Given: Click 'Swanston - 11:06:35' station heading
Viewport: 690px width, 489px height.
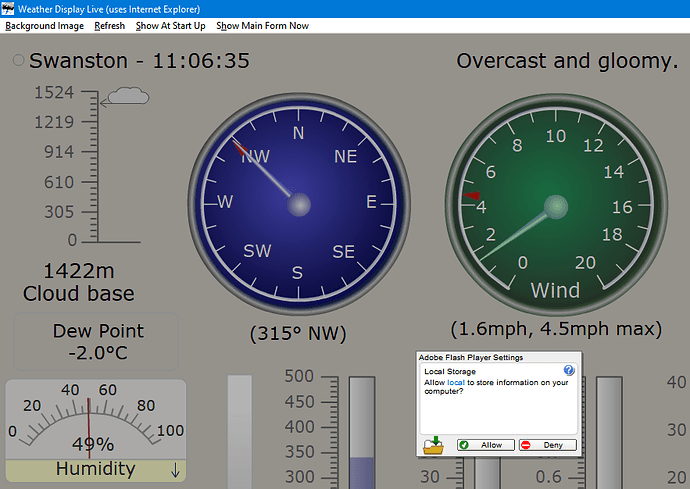Looking at the screenshot, I should click(139, 61).
